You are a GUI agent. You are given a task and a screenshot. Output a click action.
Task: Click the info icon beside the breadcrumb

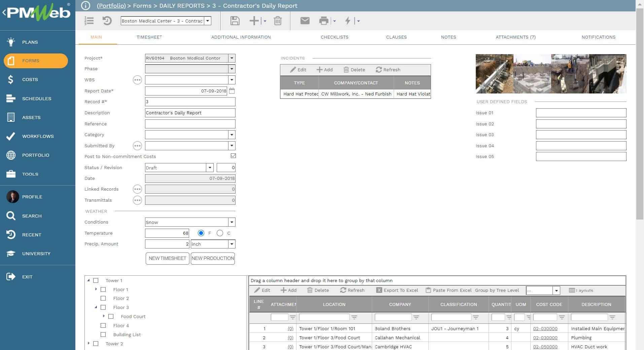(86, 5)
